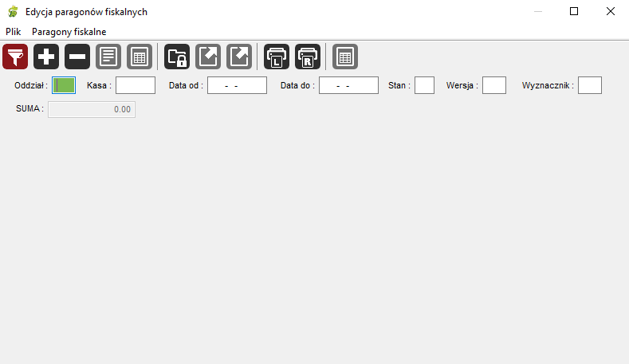The width and height of the screenshot is (629, 364).
Task: Click the Wersja input box
Action: [494, 85]
